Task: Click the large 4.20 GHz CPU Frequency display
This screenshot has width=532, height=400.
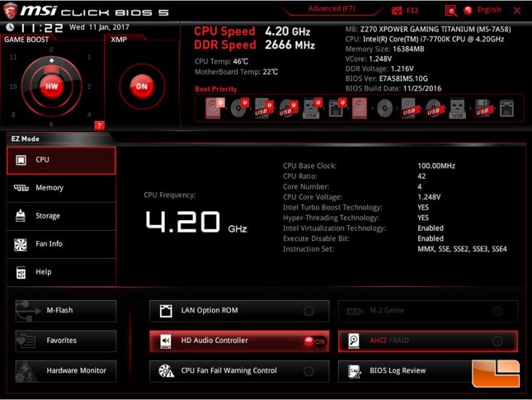Action: [x=196, y=222]
